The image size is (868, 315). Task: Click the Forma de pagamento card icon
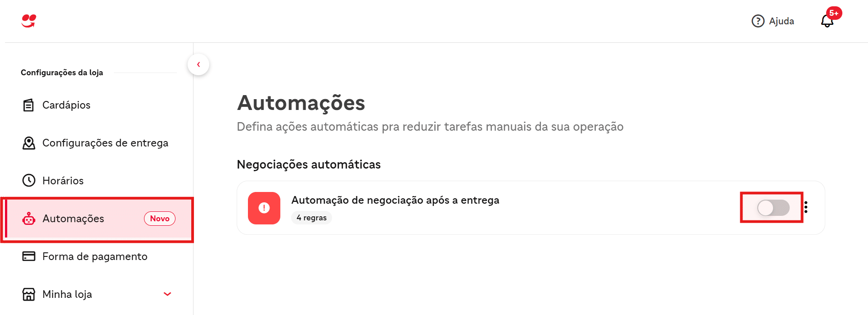click(x=29, y=256)
